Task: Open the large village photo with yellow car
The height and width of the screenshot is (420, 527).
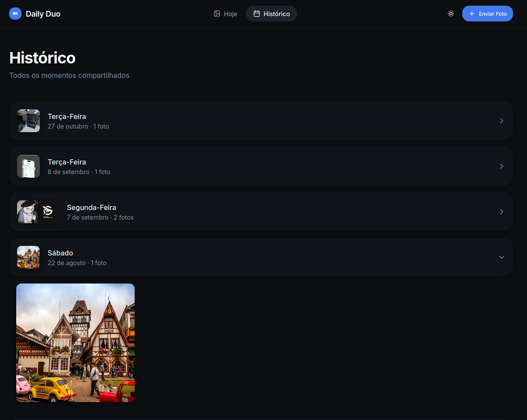Action: [x=75, y=343]
